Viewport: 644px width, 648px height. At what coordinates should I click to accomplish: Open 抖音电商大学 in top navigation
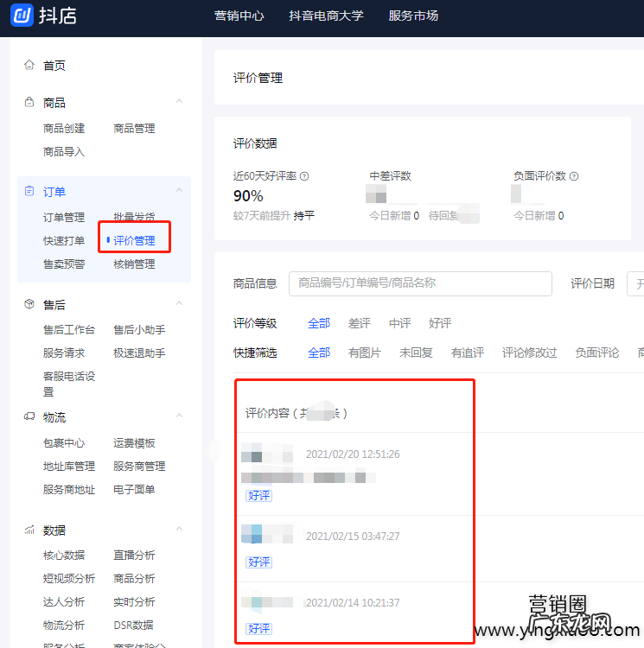[x=326, y=16]
